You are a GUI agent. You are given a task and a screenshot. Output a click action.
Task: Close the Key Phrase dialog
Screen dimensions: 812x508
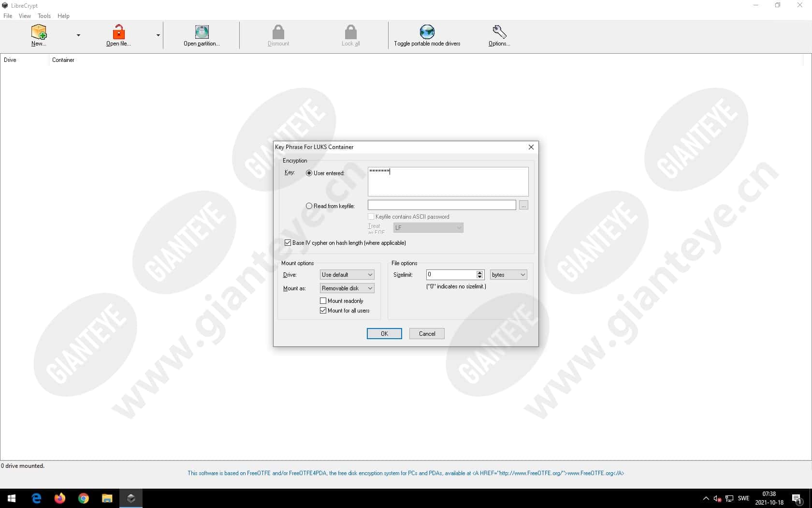point(531,147)
